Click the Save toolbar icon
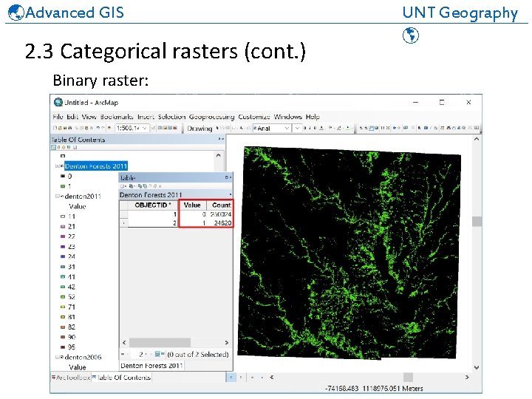The height and width of the screenshot is (399, 532). 64,128
